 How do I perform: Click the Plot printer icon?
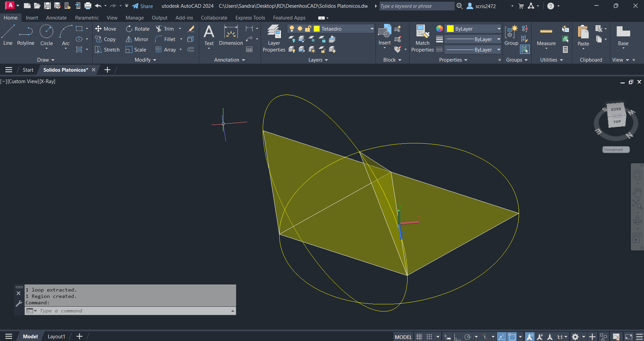(88, 6)
